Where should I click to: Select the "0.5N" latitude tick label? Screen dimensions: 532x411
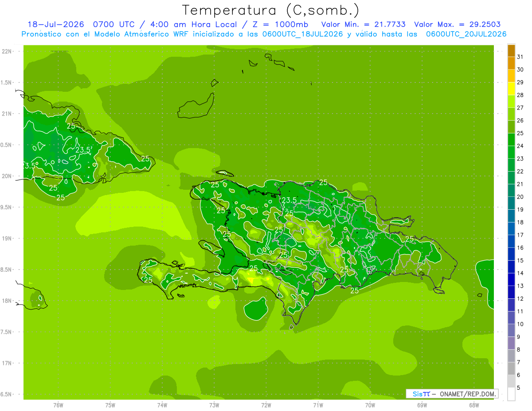7,145
